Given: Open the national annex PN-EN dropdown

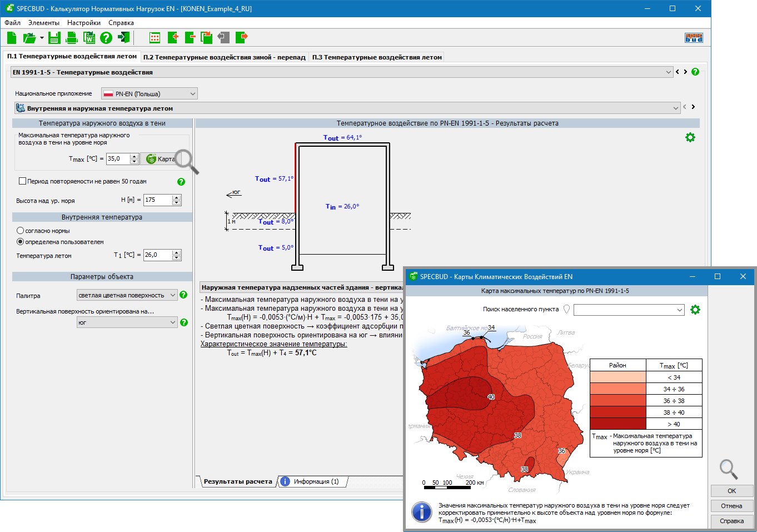Looking at the screenshot, I should coord(149,94).
